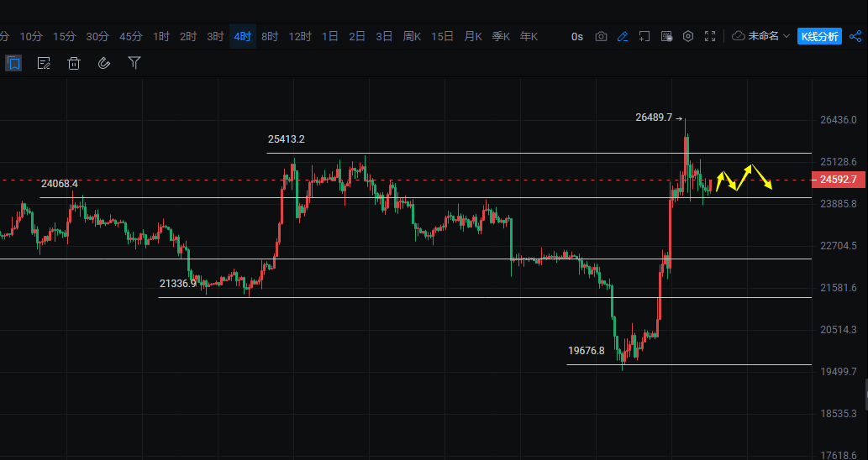Click the trash can delete drawings icon
This screenshot has height=460, width=868.
pos(74,63)
